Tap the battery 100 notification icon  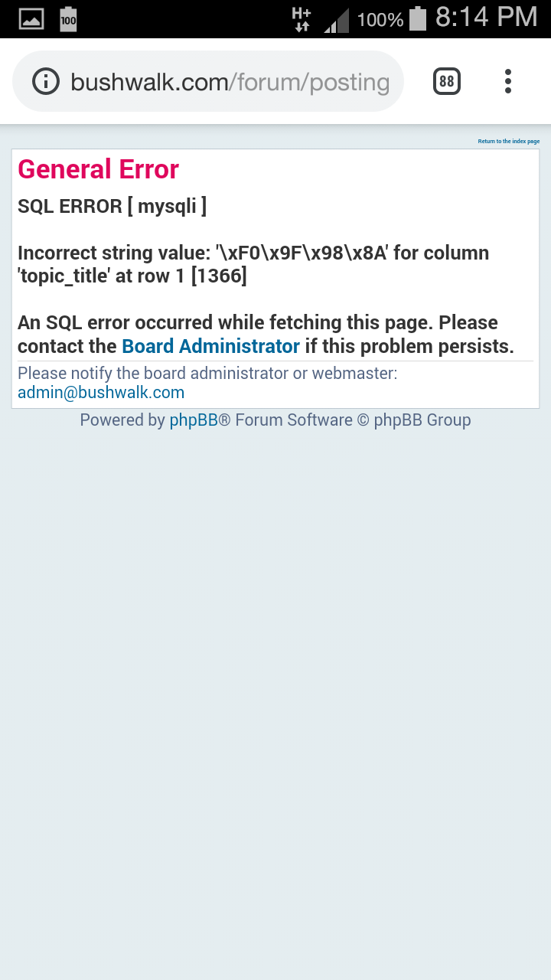pyautogui.click(x=68, y=19)
